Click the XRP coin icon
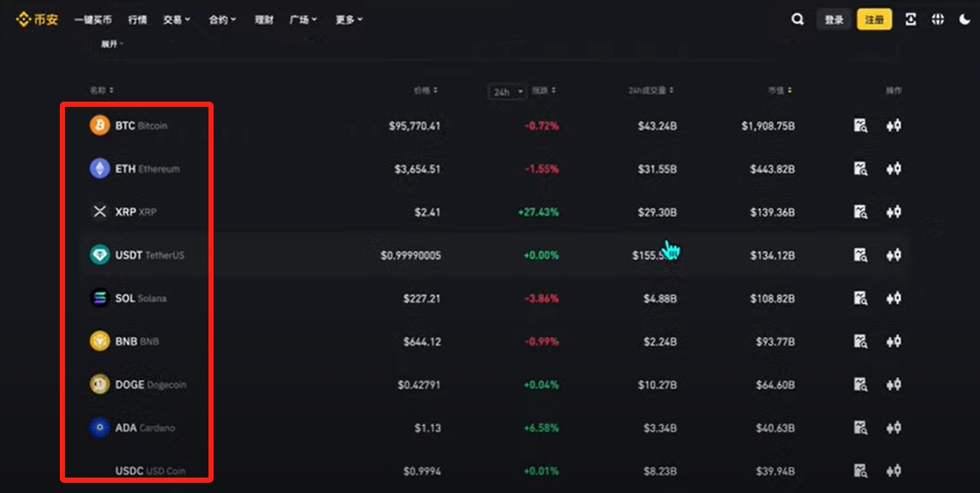The height and width of the screenshot is (493, 980). pos(99,211)
